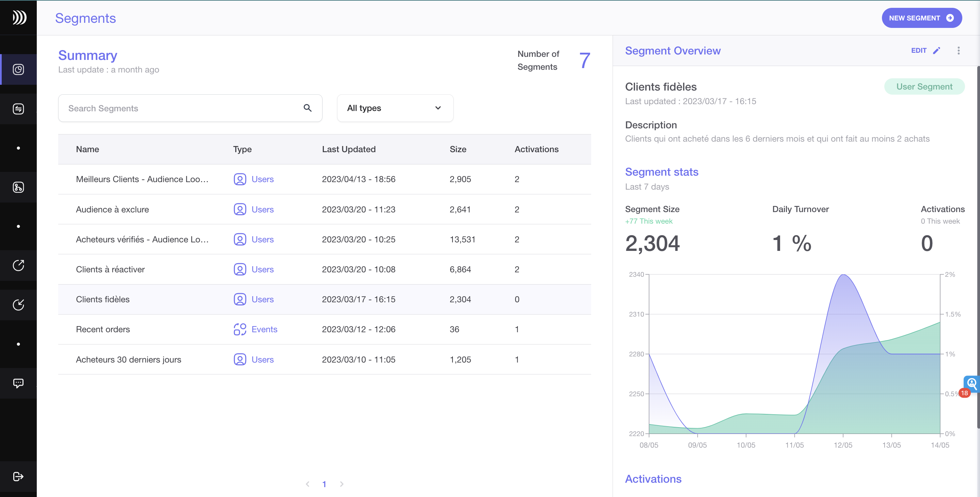Click the 12/05 marker on chart axis
980x497 pixels.
pos(843,445)
